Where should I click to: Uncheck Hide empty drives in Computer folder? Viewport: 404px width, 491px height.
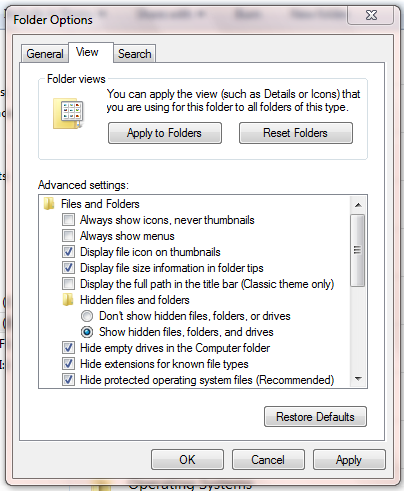click(69, 348)
